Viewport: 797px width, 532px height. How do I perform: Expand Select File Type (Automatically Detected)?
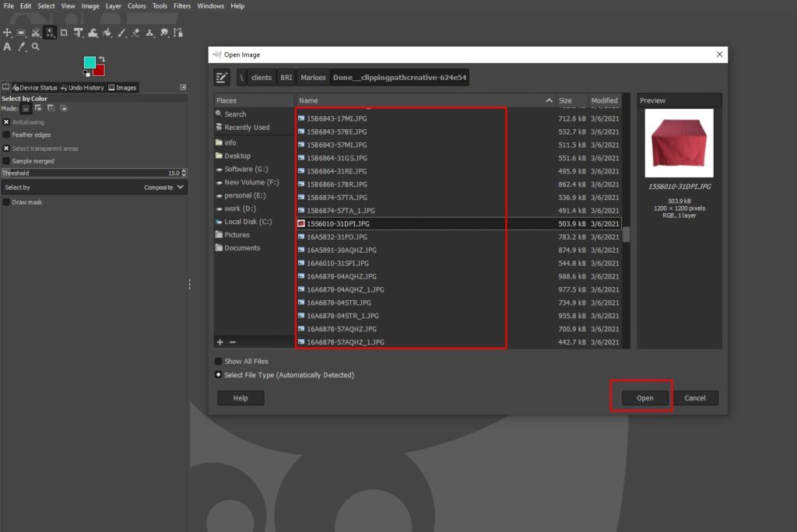219,373
